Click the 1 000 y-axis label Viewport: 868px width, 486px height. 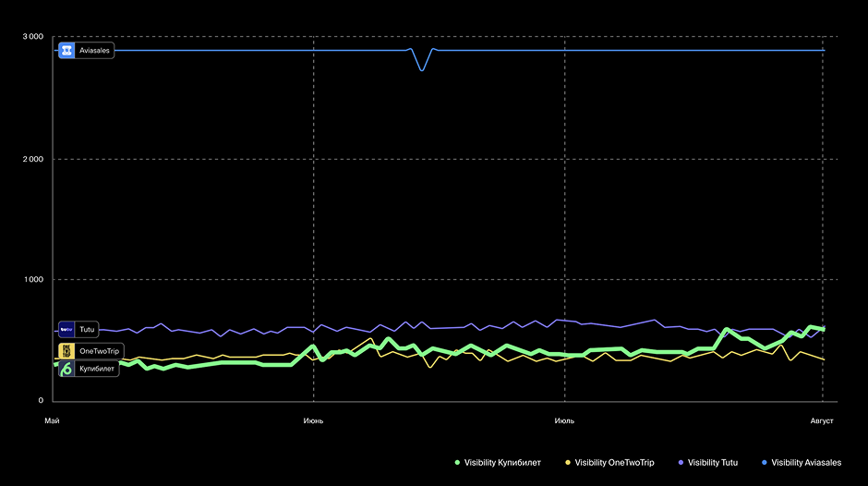coord(32,280)
